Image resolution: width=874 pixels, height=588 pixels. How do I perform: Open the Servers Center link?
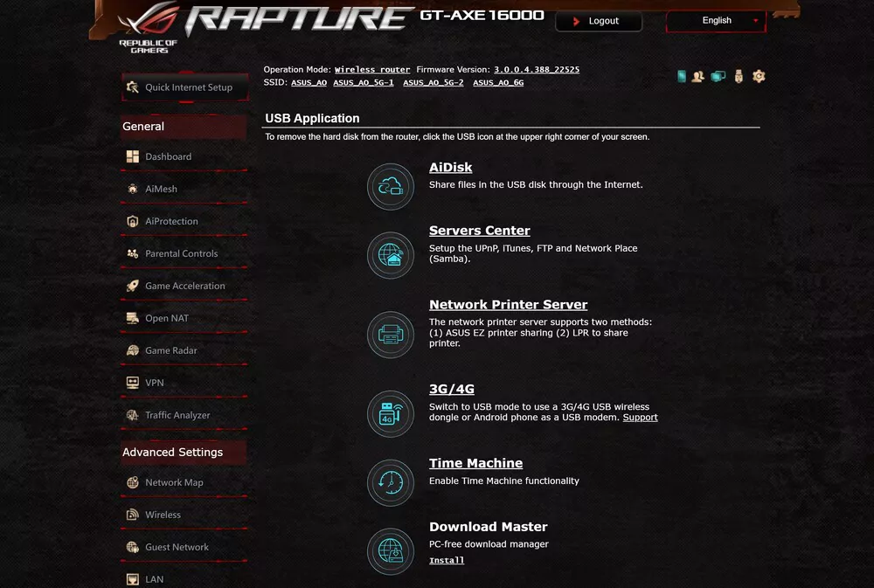[x=479, y=231]
